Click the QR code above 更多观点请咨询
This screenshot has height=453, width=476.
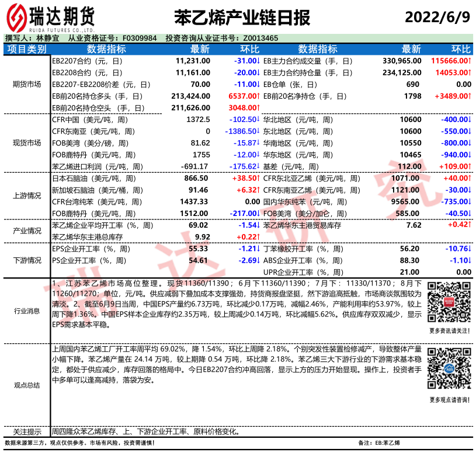tap(449, 369)
